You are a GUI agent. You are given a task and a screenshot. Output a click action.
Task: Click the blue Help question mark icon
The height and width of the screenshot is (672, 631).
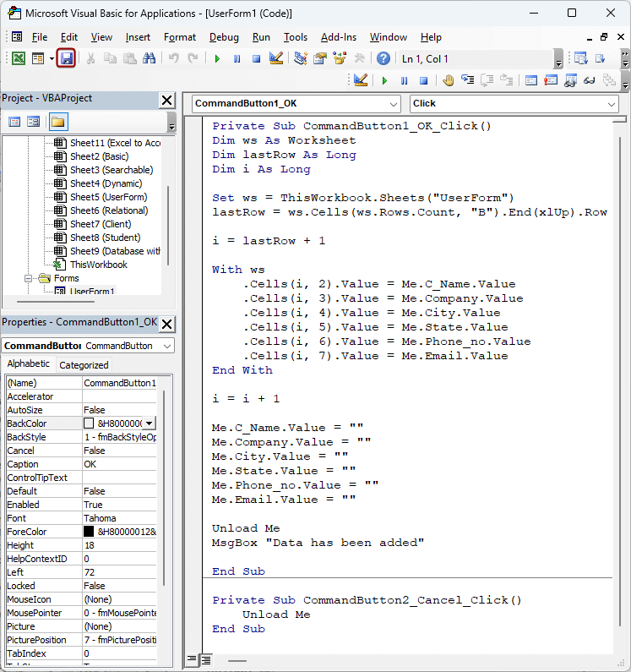click(x=383, y=58)
